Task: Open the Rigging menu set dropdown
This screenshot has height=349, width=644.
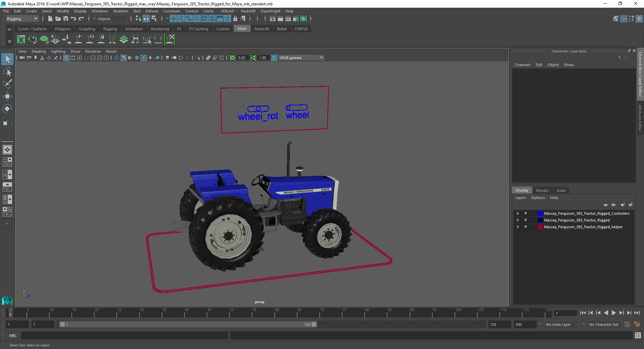Action: point(22,19)
